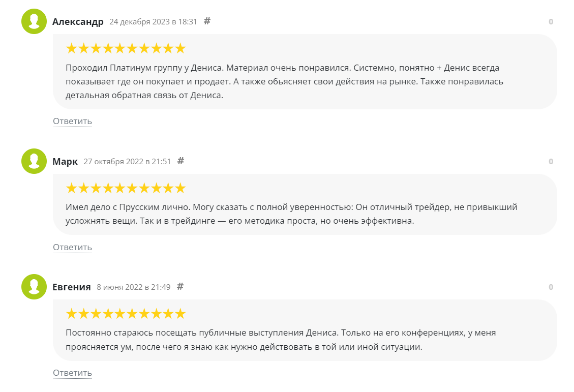The image size is (574, 392).
Task: Click the author name Александр
Action: (x=78, y=22)
